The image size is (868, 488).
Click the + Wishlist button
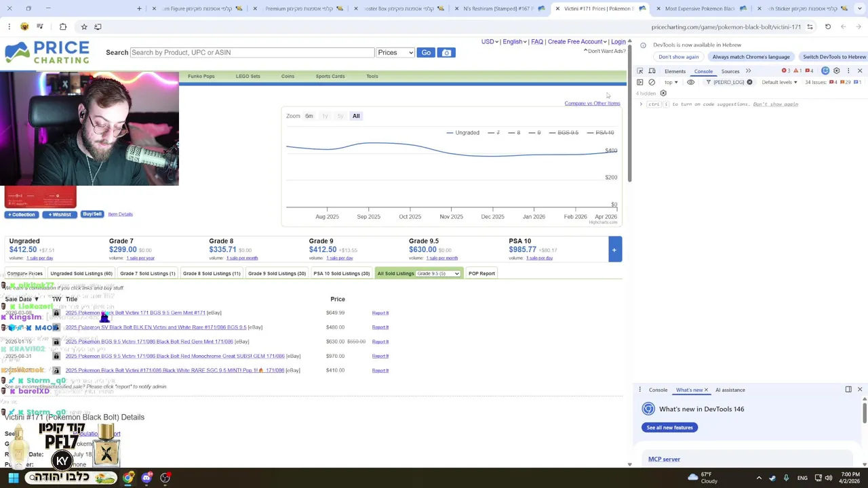[x=60, y=214]
